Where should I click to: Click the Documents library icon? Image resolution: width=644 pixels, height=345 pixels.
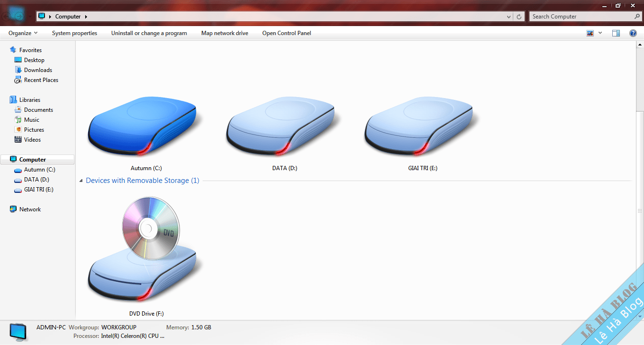coord(18,110)
